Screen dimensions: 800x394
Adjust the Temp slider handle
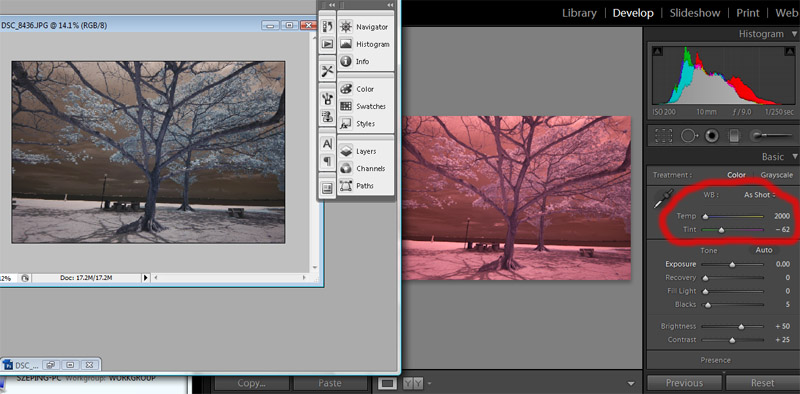pyautogui.click(x=705, y=216)
